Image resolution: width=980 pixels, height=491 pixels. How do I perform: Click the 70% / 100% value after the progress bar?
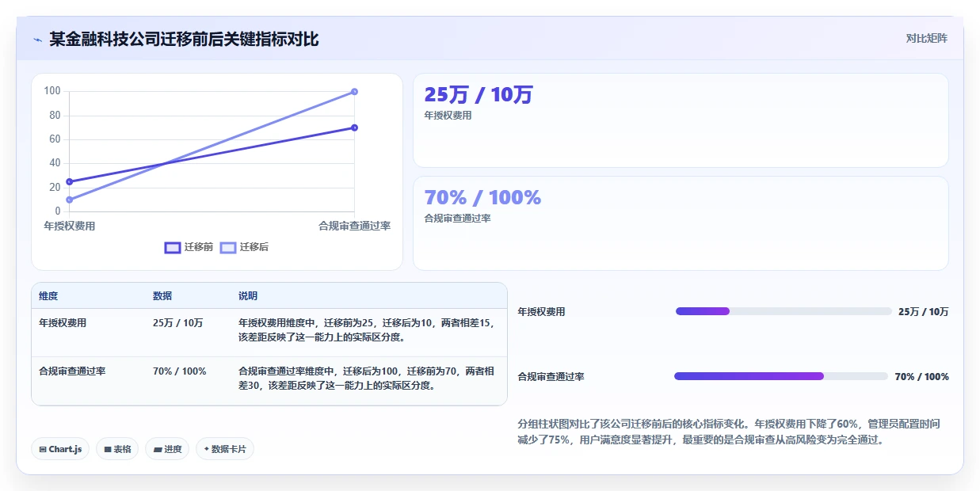[x=922, y=377]
